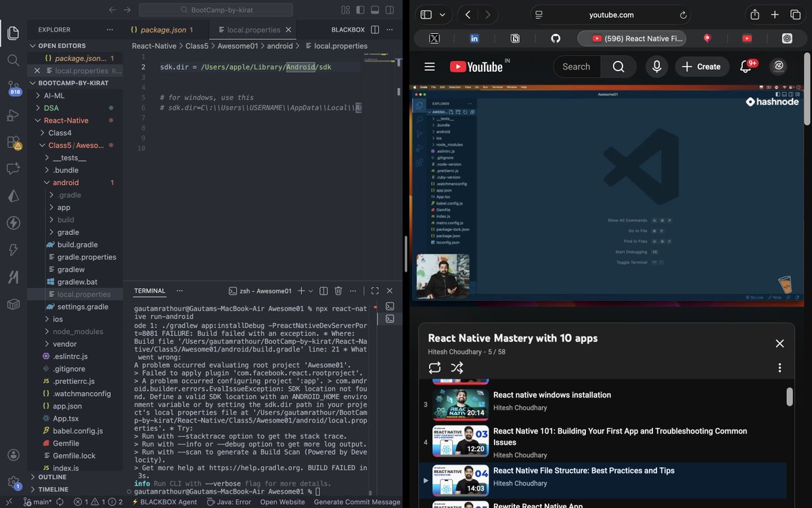The width and height of the screenshot is (812, 508).
Task: Open Source Control view with 818 badge
Action: pyautogui.click(x=13, y=88)
